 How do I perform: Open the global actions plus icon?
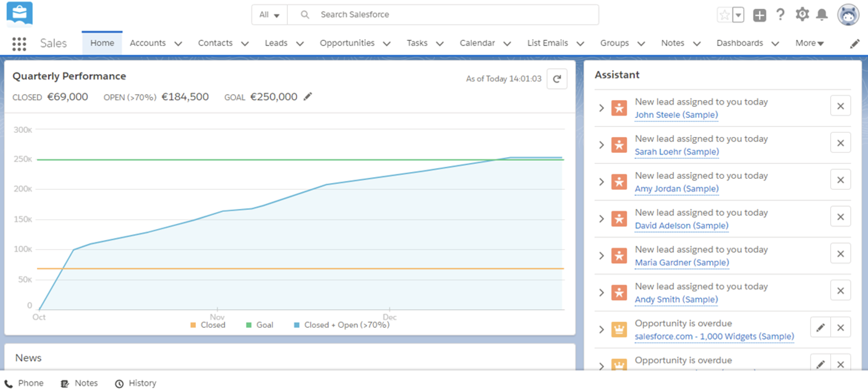click(x=759, y=15)
